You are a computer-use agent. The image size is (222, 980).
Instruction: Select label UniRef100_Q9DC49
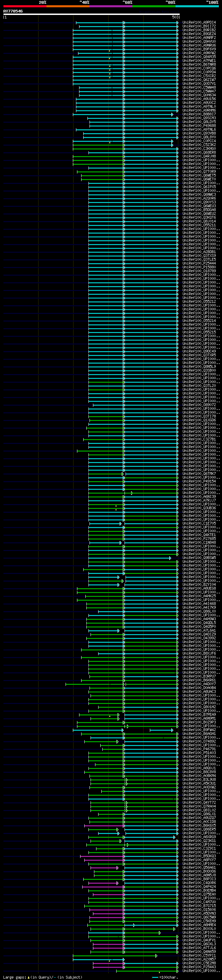199,351
